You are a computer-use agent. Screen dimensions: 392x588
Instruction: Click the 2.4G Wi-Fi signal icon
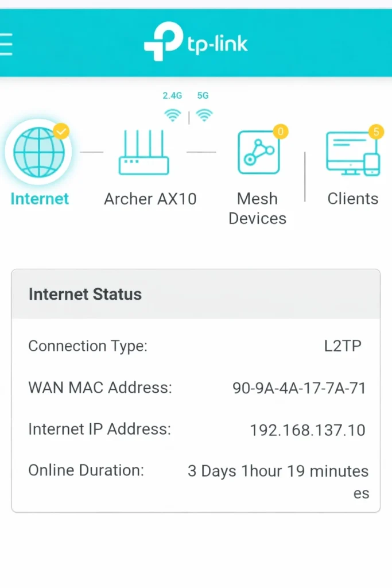[172, 114]
